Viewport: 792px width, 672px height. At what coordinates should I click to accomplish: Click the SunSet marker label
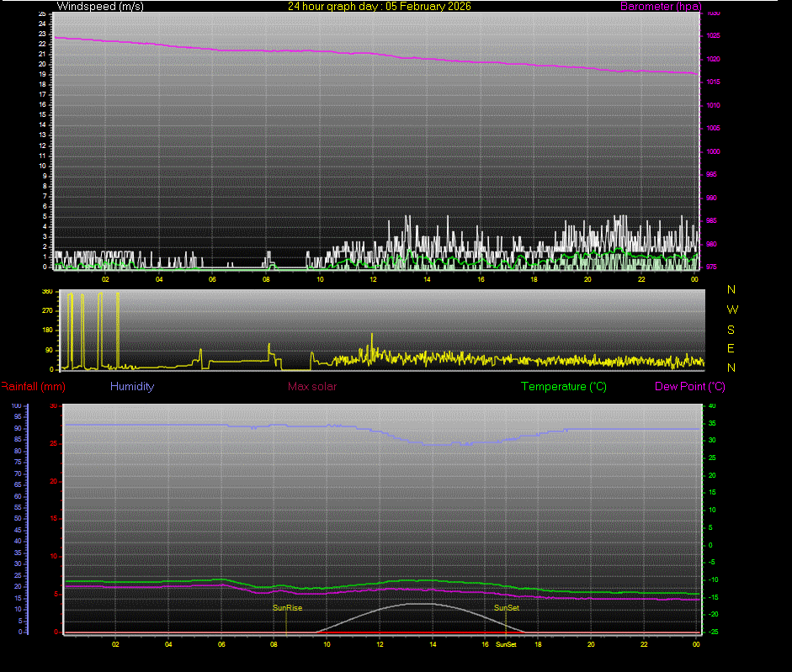(508, 607)
